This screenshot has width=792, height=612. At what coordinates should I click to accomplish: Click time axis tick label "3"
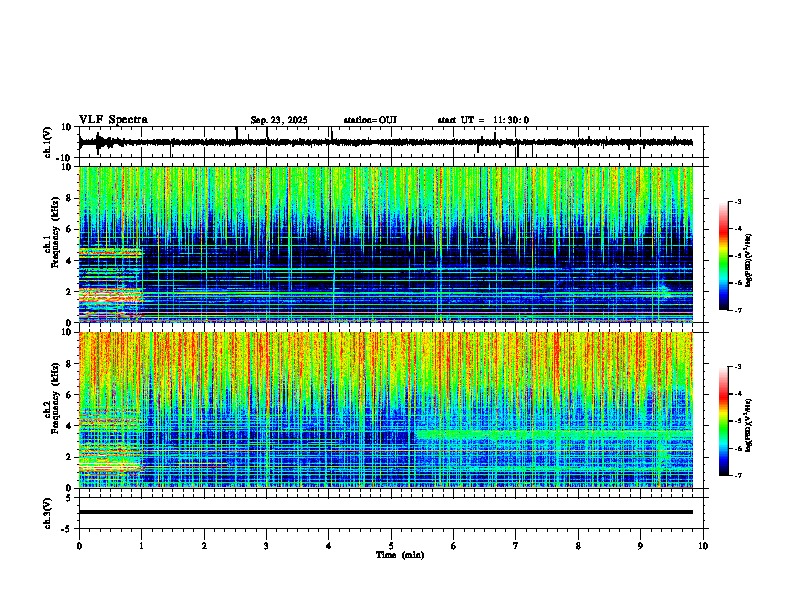point(266,546)
